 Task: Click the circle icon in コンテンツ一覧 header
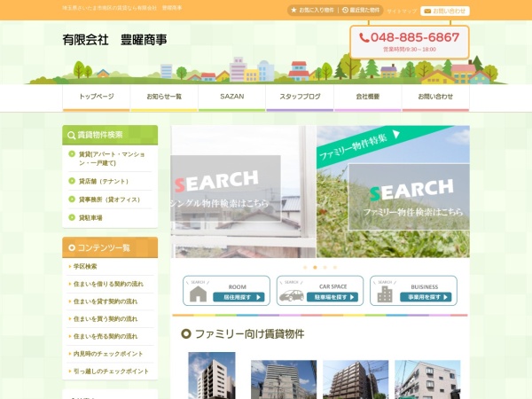click(72, 247)
